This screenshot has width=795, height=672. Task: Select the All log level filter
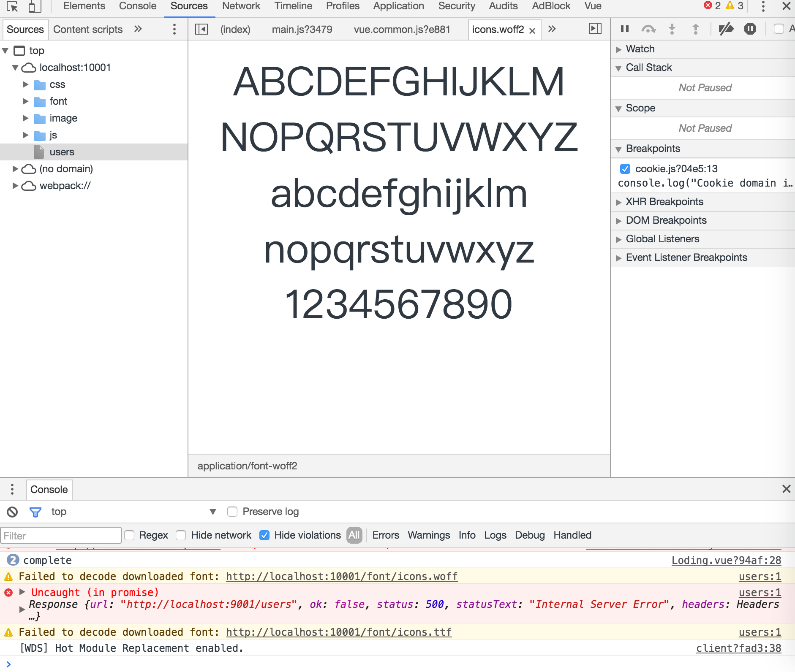tap(354, 535)
